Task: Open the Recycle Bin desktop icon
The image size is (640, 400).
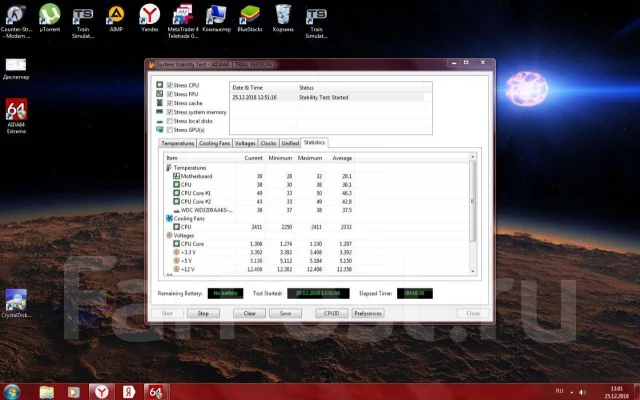Action: (283, 18)
